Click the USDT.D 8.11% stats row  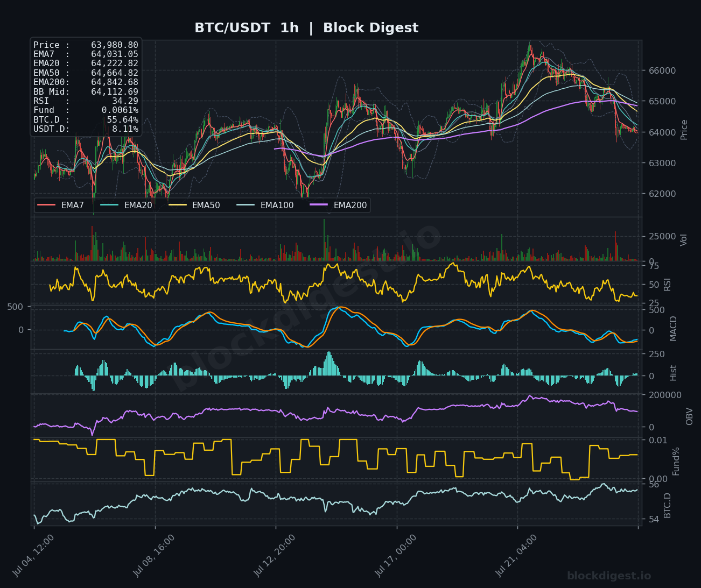point(86,129)
